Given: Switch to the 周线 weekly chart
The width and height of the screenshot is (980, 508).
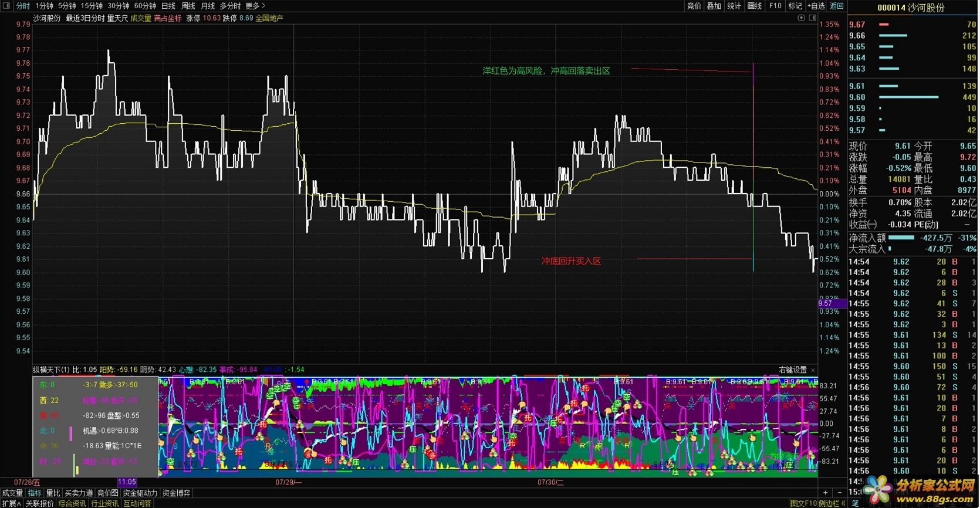Looking at the screenshot, I should 188,6.
